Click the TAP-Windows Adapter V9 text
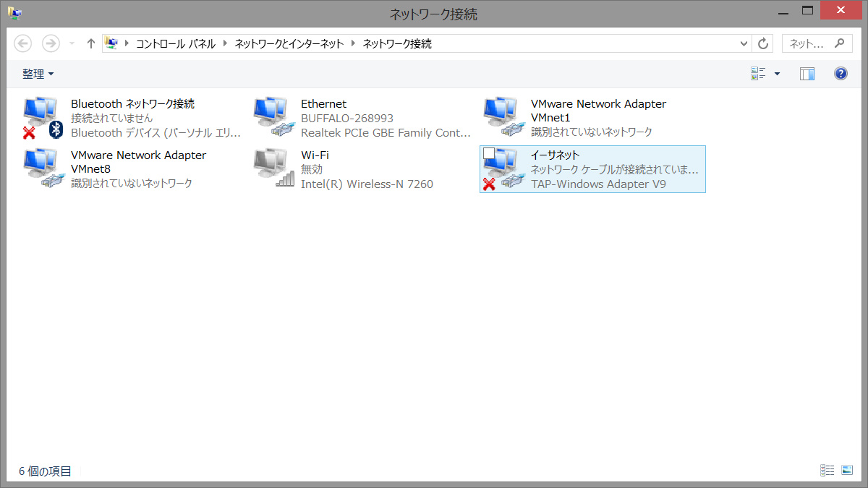868x488 pixels. coord(598,184)
